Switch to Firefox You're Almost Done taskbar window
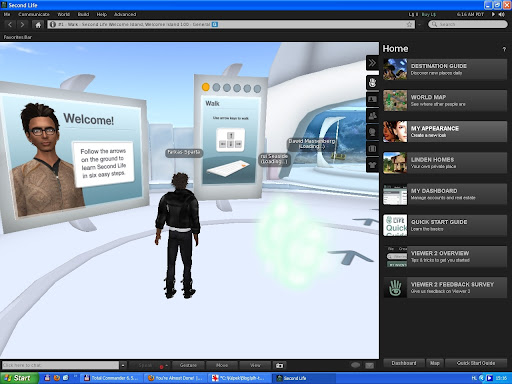This screenshot has width=512, height=384. click(x=175, y=378)
